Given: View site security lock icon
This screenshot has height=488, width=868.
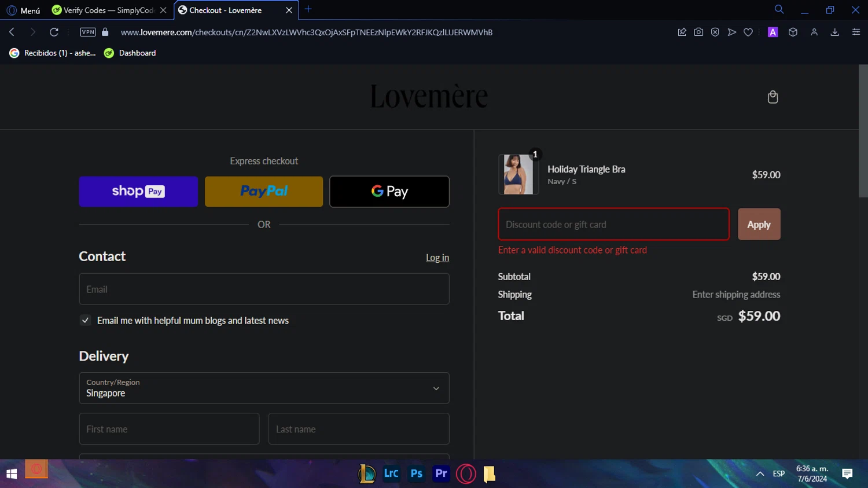Looking at the screenshot, I should pos(105,32).
